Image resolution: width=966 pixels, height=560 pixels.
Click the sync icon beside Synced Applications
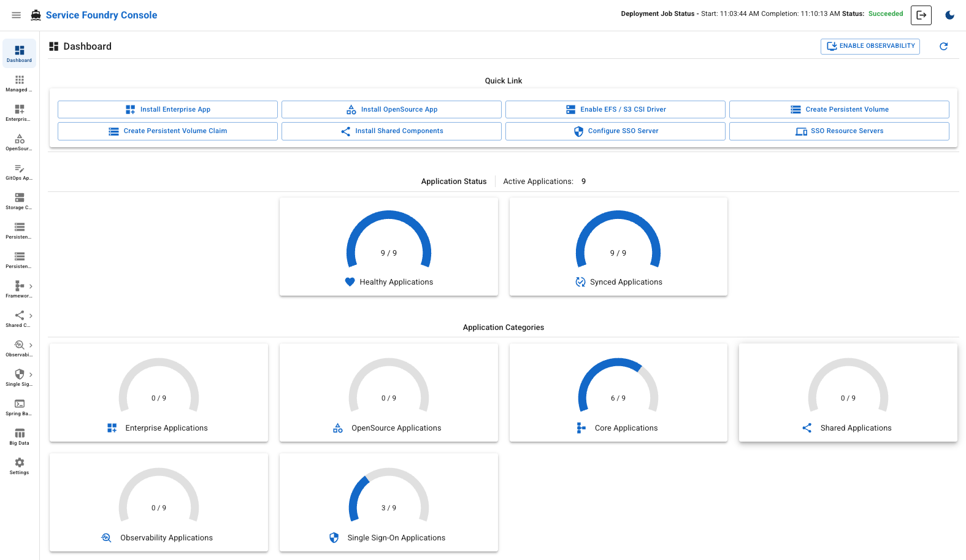[x=580, y=282]
